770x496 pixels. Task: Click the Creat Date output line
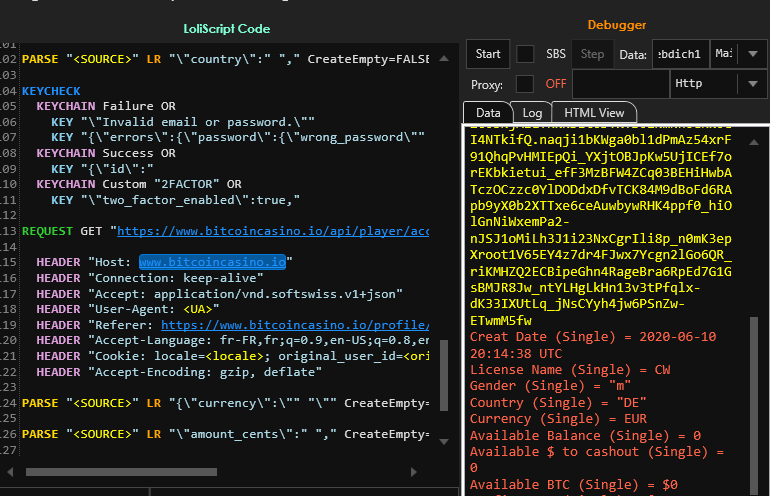tap(593, 345)
